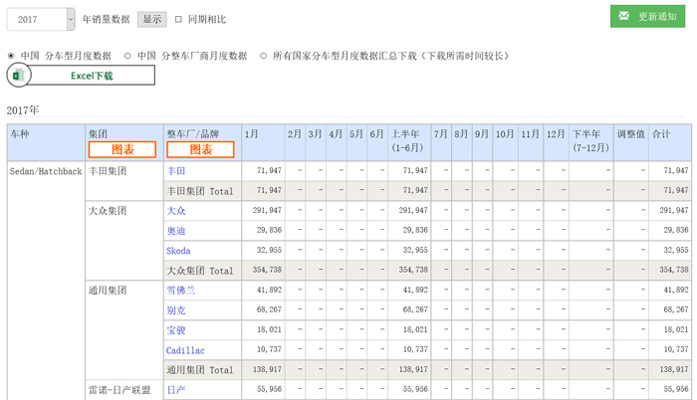Viewport: 697px width, 400px height.
Task: Open the 奥迪 brand link
Action: pos(176,231)
